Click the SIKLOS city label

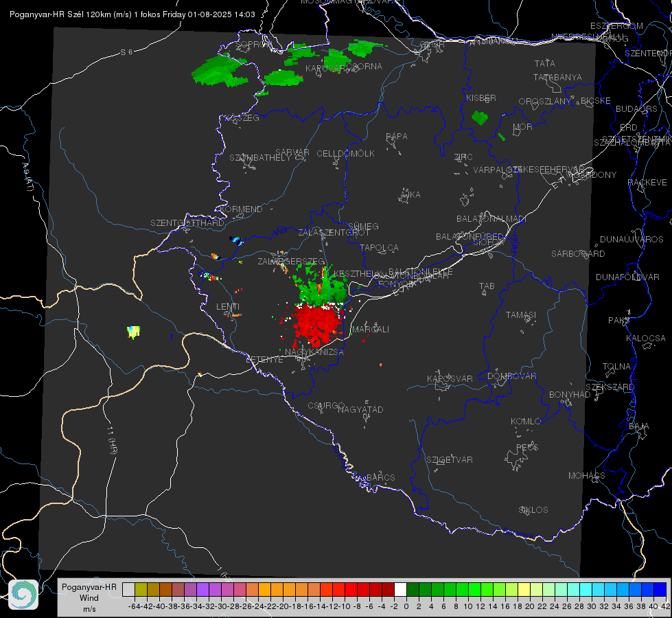point(533,510)
